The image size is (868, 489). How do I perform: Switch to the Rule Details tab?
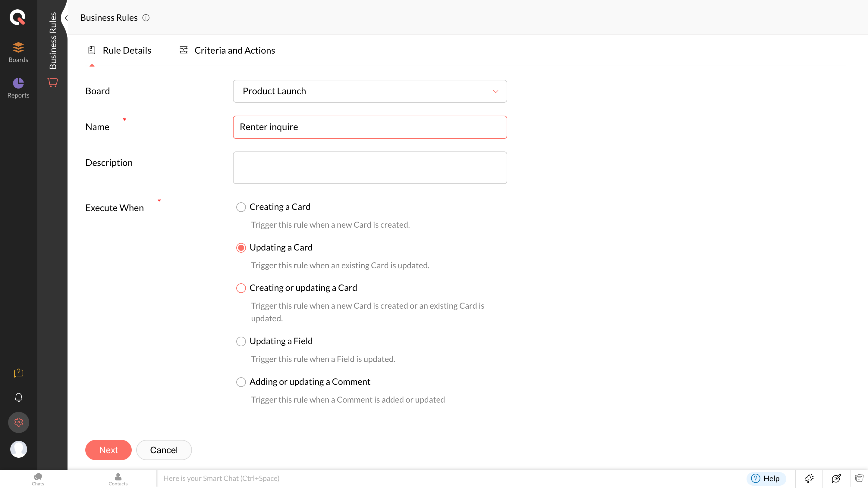[120, 51]
